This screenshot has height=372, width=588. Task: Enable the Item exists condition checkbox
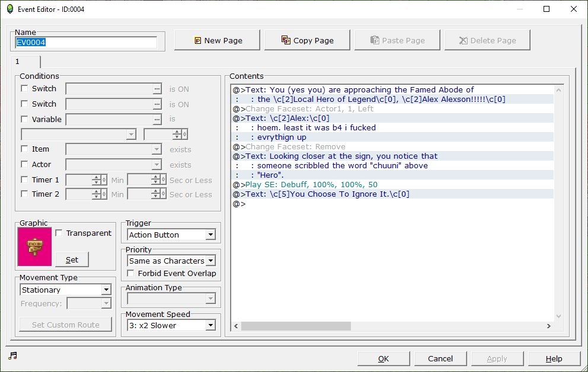point(24,149)
